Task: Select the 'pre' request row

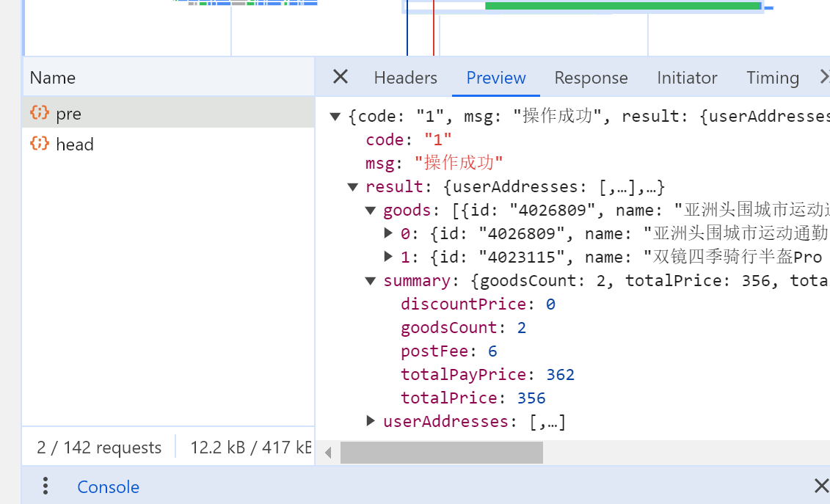Action: (x=168, y=113)
